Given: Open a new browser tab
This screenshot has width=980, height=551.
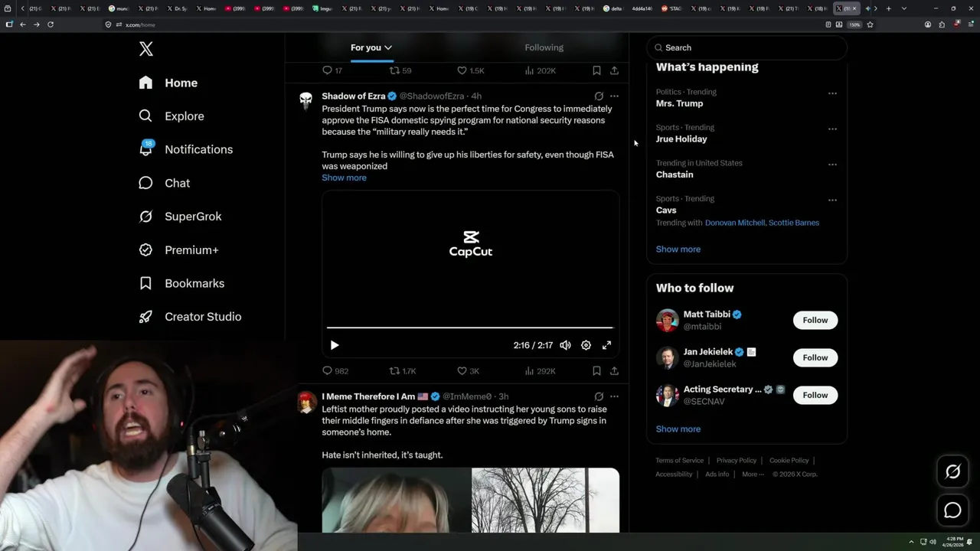Looking at the screenshot, I should click(x=888, y=8).
